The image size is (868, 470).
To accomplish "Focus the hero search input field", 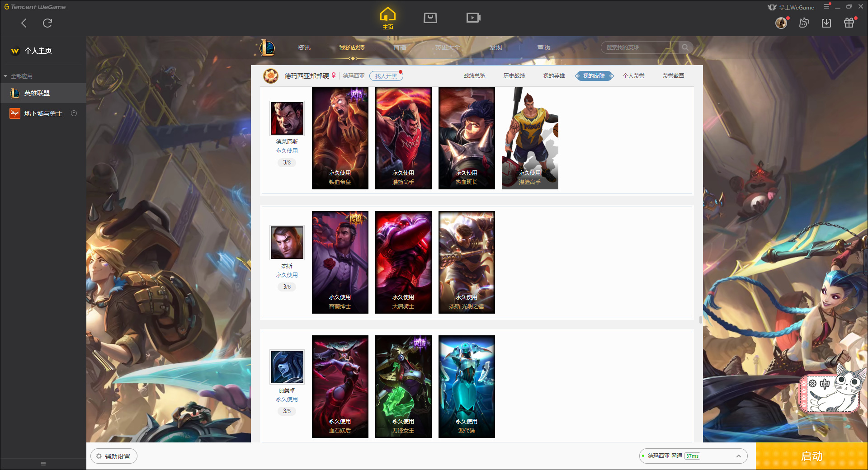I will [640, 47].
